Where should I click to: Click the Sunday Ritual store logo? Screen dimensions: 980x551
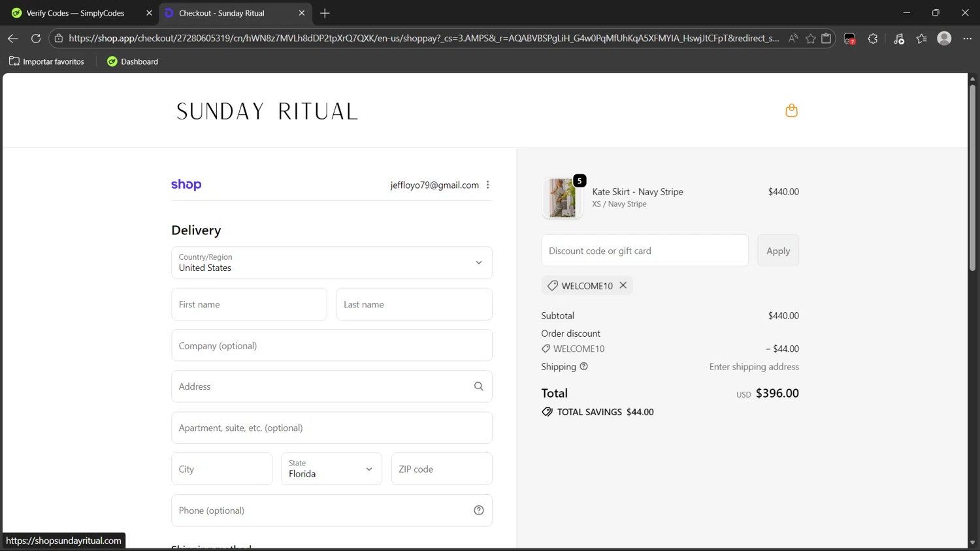(267, 111)
